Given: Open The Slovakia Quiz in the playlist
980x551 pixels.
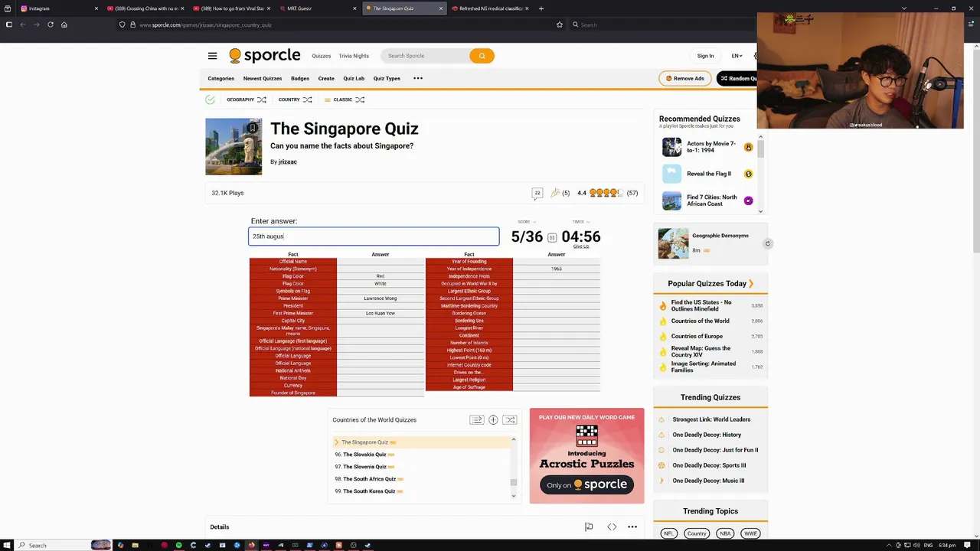Looking at the screenshot, I should [x=364, y=455].
